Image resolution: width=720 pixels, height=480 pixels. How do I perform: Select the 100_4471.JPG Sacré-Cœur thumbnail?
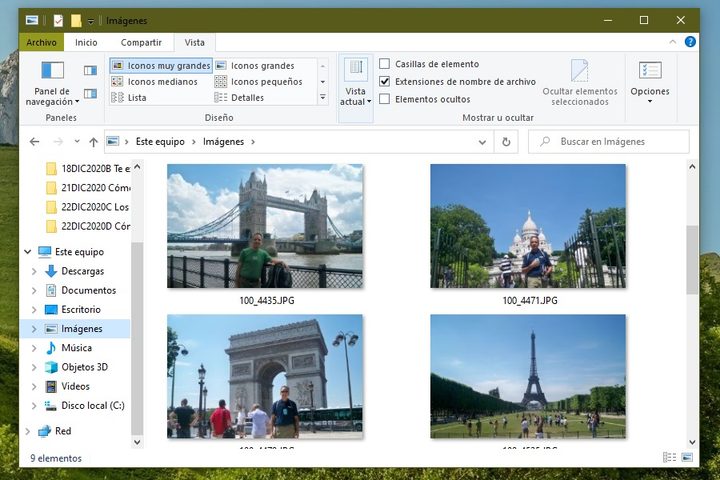pos(528,226)
